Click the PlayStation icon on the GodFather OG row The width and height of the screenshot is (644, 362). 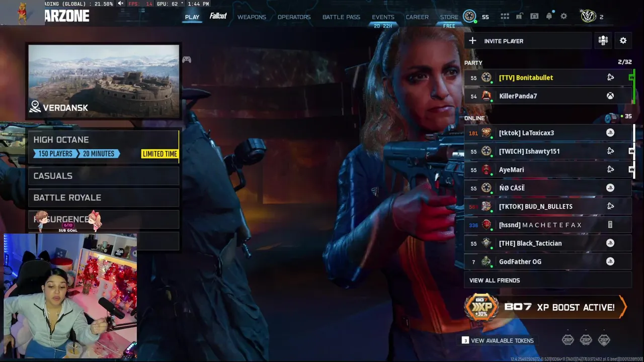pyautogui.click(x=610, y=261)
